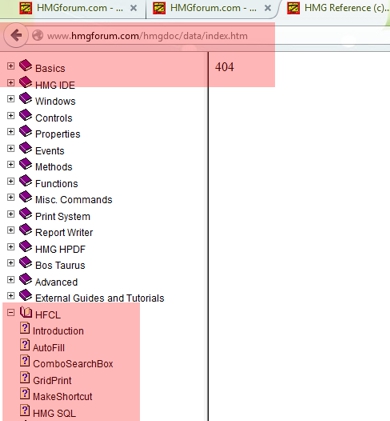Open the AutoFill topic link

(x=49, y=347)
